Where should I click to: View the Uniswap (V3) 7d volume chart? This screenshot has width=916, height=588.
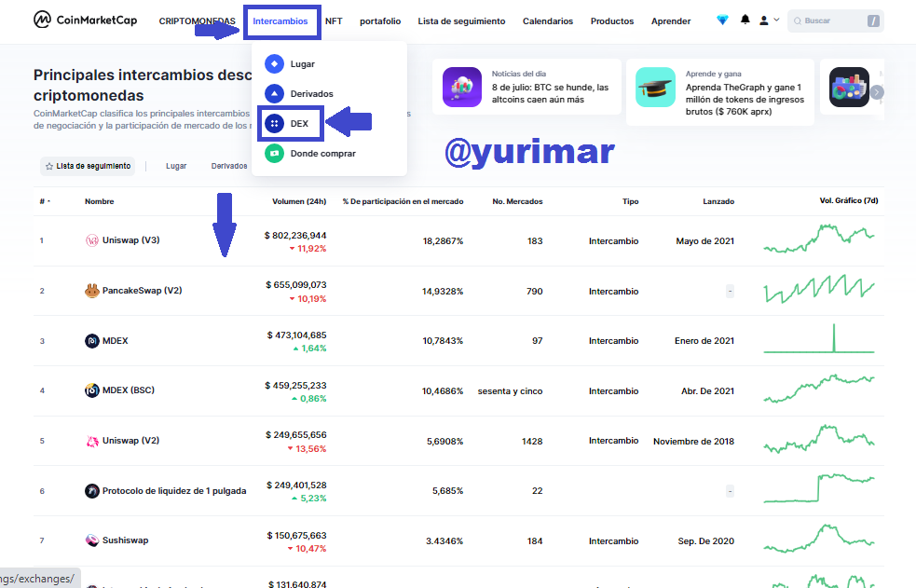coord(819,239)
